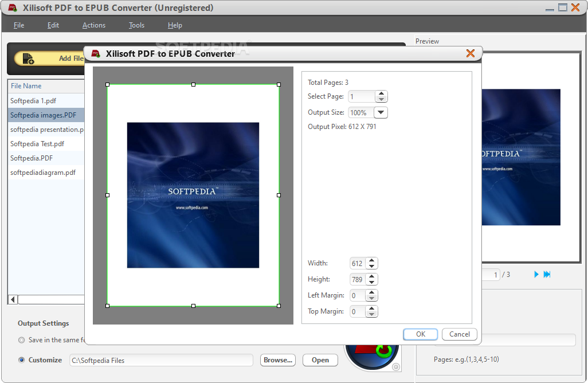Select softpedia presentation file row
This screenshot has height=383, width=588.
point(46,130)
